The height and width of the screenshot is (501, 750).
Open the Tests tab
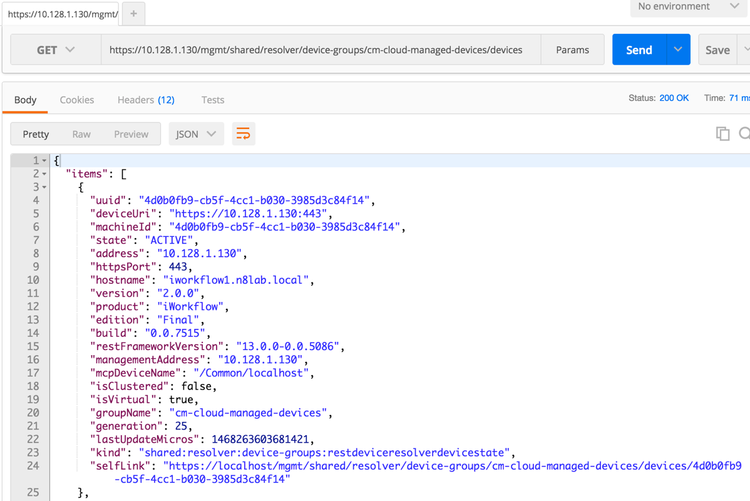[x=212, y=100]
